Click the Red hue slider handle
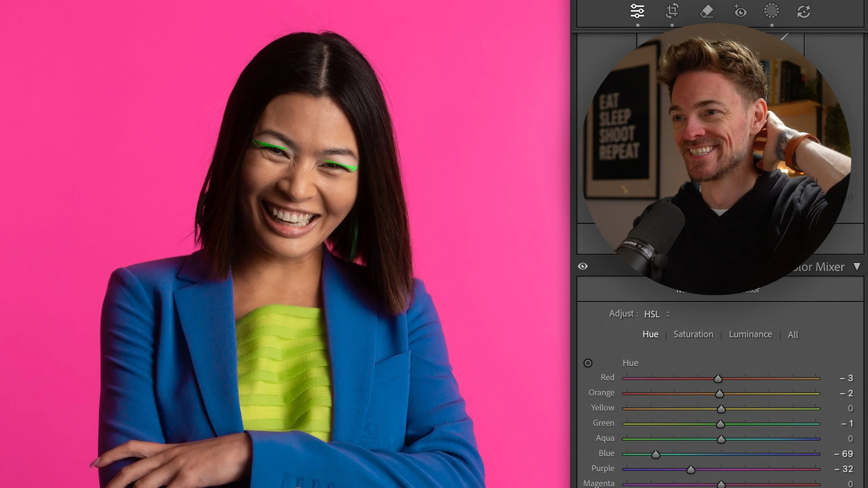The image size is (868, 488). (718, 379)
